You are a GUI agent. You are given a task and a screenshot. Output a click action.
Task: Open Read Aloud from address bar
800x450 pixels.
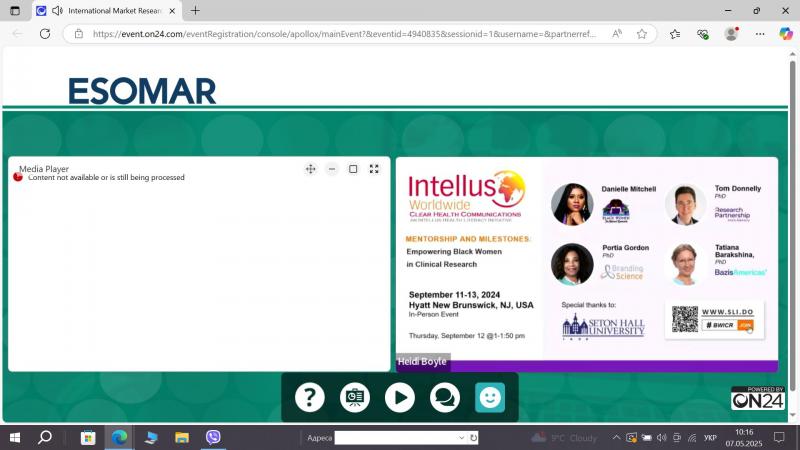click(x=617, y=34)
